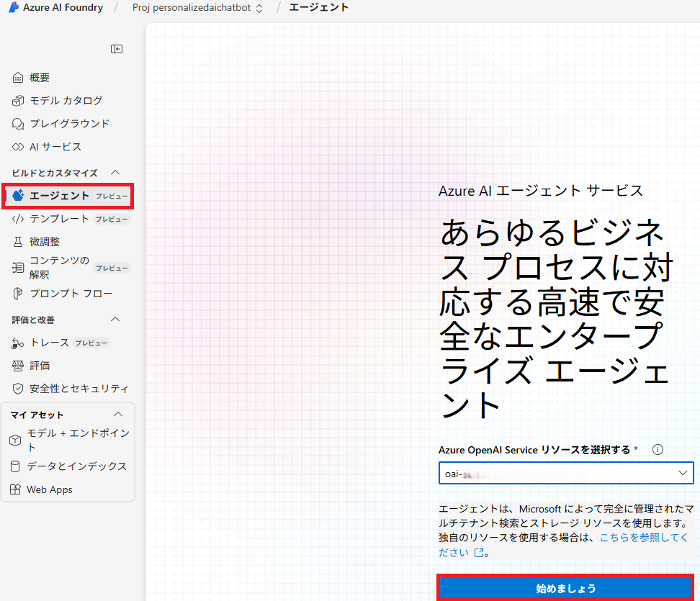Image resolution: width=700 pixels, height=601 pixels.
Task: Click the Azure AI エージェント サービス heading
Action: point(541,191)
